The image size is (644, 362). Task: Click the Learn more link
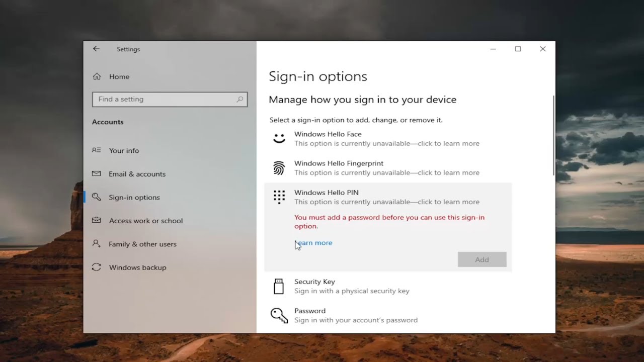(x=313, y=243)
